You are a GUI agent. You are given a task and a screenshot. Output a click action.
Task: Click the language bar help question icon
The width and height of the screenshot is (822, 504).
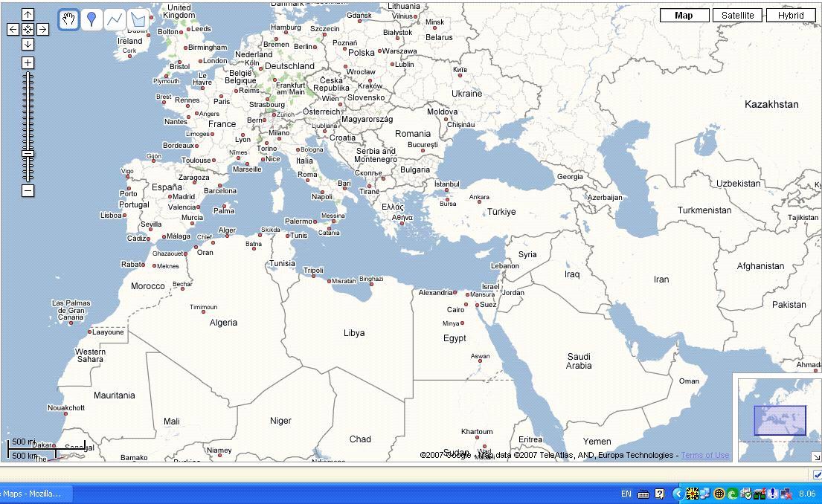coord(660,494)
